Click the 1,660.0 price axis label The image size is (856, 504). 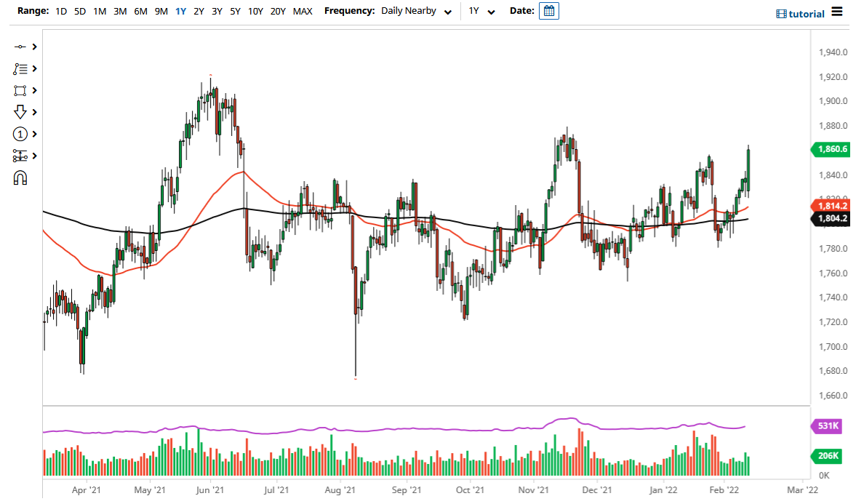coord(833,396)
